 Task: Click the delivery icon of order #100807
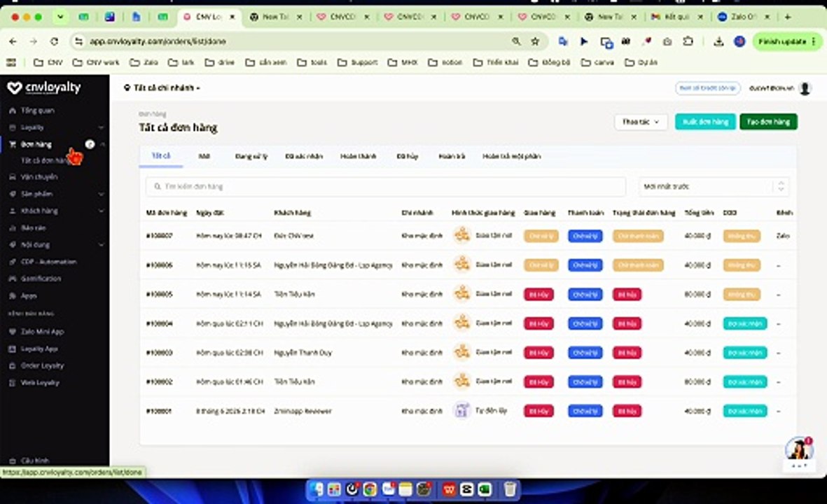[x=461, y=235]
